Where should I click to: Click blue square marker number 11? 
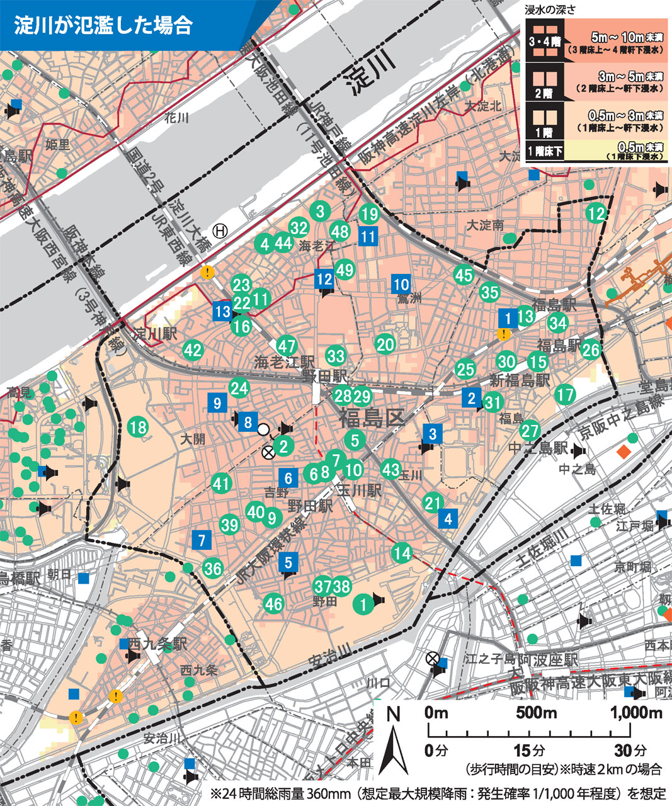click(368, 237)
